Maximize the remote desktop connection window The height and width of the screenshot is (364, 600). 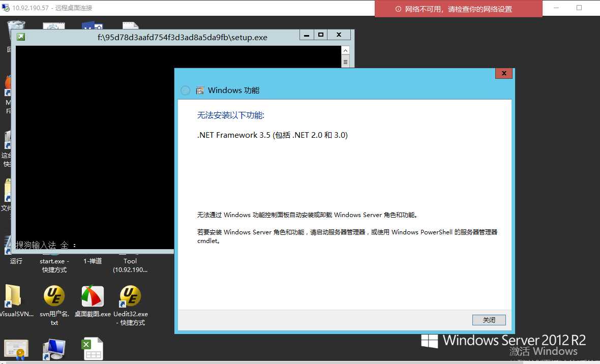pos(579,8)
